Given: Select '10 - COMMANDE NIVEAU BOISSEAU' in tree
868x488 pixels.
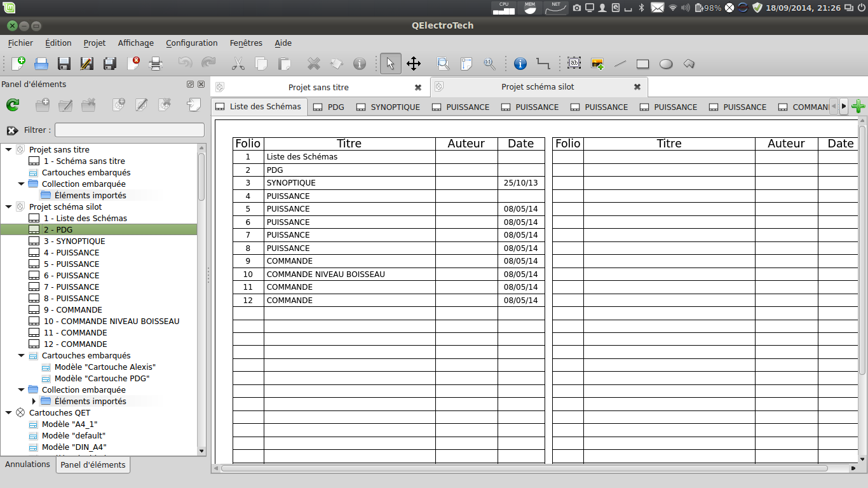Looking at the screenshot, I should (111, 322).
